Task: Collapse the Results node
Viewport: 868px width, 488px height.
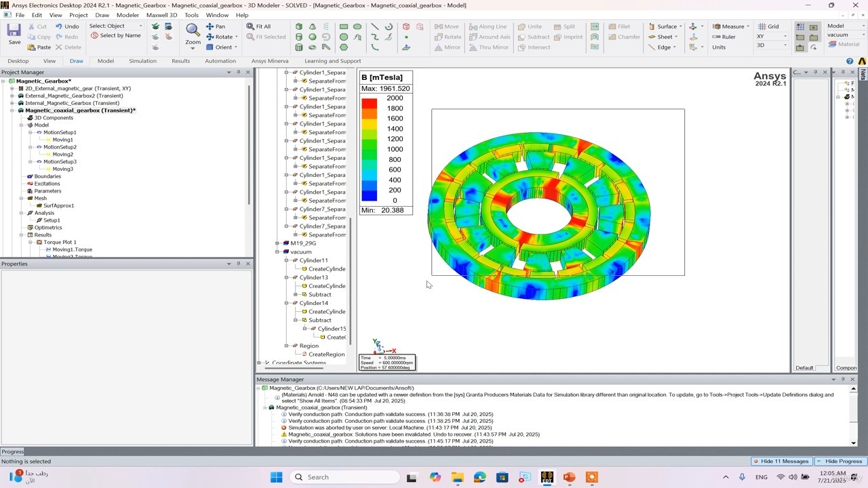Action: click(x=21, y=235)
